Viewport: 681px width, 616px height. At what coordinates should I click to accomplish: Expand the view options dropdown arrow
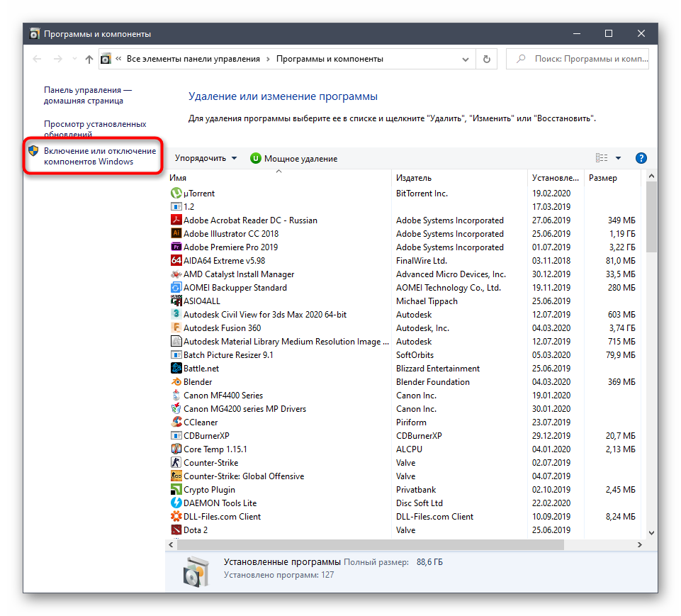[x=618, y=158]
